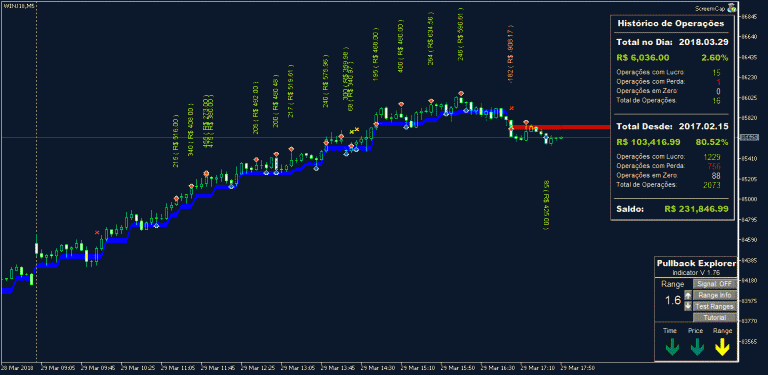Click the Histórico de Operações heading
The image size is (768, 375).
tap(671, 23)
